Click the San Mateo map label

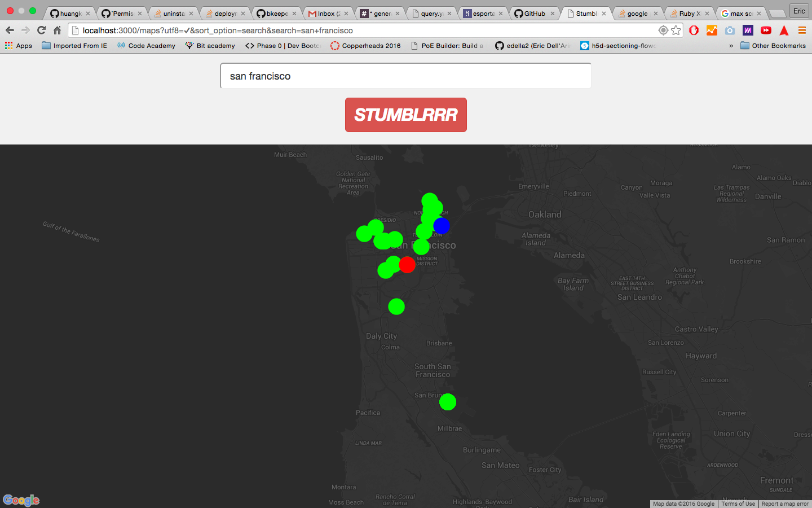click(x=500, y=465)
